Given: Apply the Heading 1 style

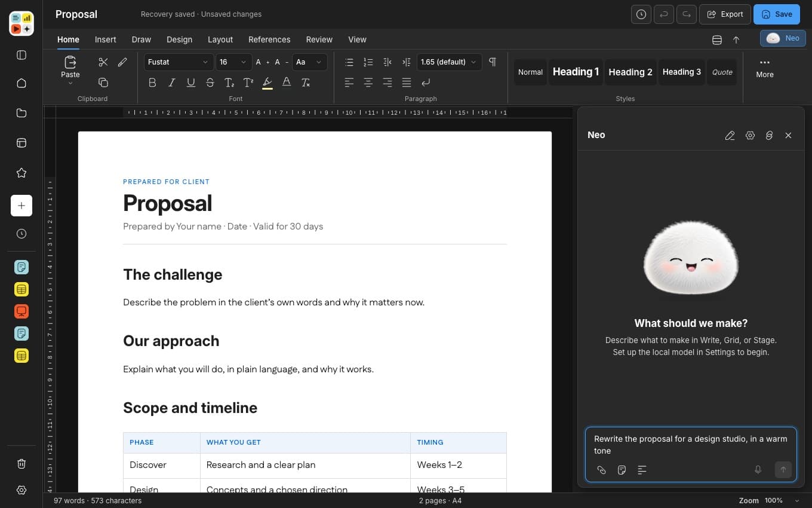Looking at the screenshot, I should pyautogui.click(x=576, y=72).
